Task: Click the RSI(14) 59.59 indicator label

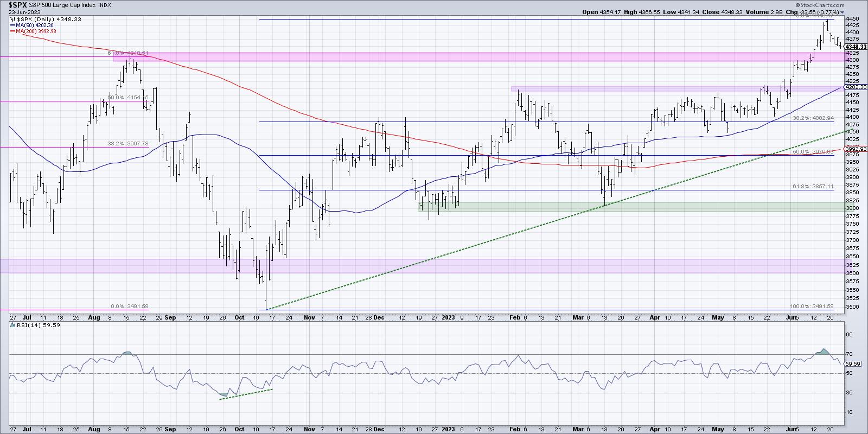Action: 34,325
